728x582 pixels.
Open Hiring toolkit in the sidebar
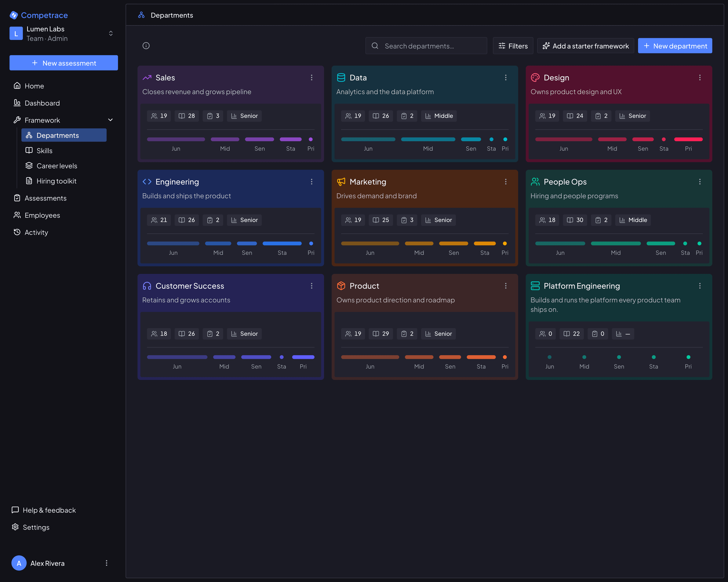tap(64, 181)
